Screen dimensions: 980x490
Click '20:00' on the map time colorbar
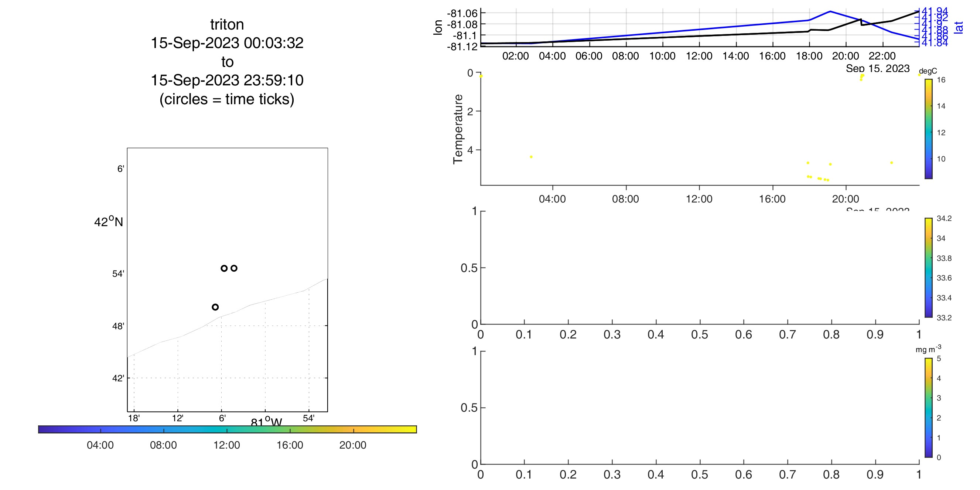353,445
